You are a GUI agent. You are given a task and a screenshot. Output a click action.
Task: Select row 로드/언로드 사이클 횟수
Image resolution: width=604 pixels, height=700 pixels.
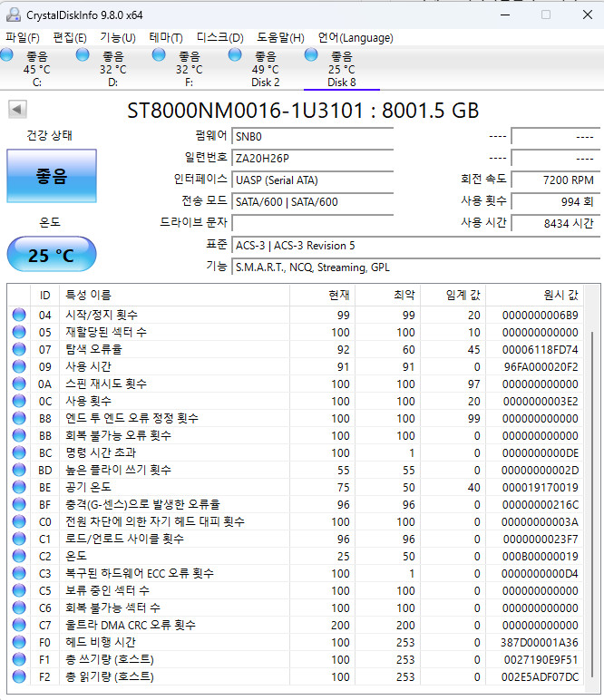[x=296, y=539]
